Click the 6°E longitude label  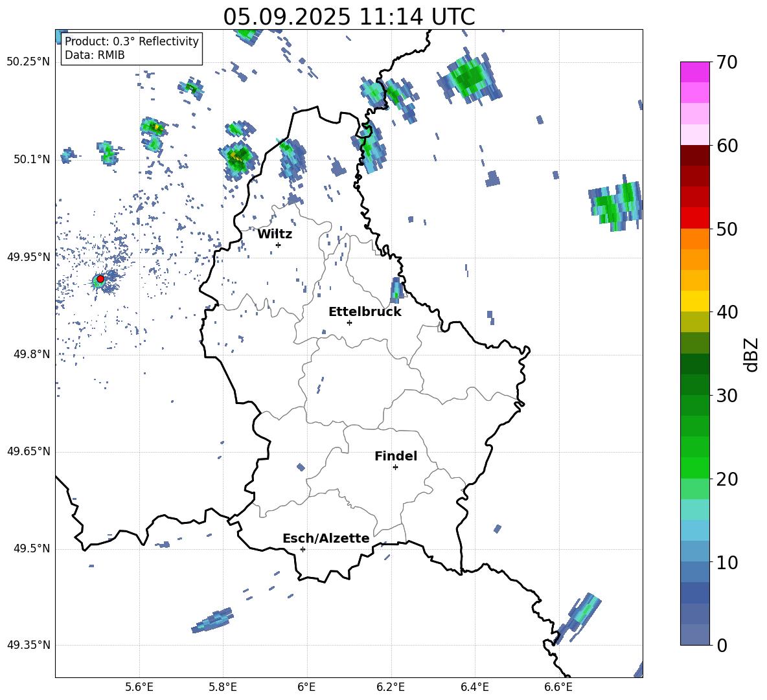[306, 687]
